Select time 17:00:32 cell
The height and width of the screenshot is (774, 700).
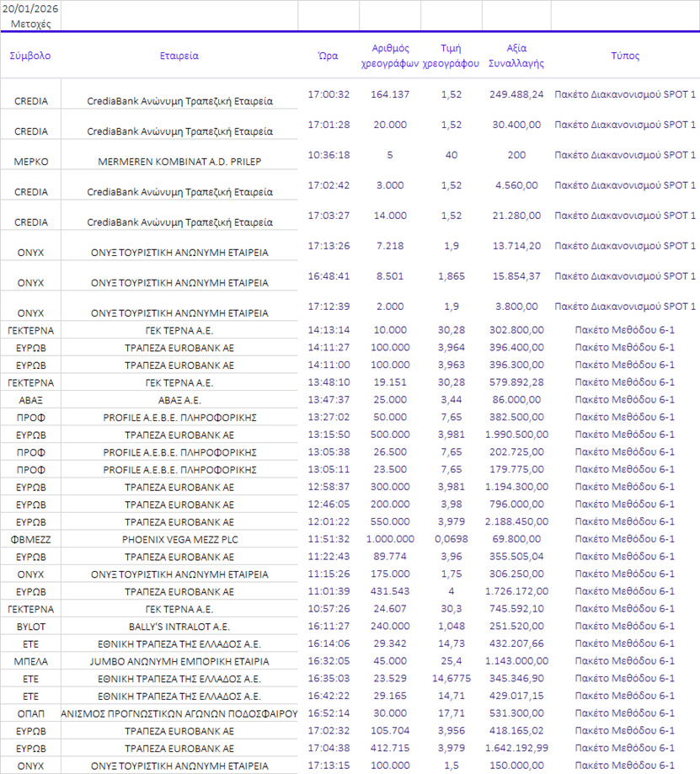(329, 94)
